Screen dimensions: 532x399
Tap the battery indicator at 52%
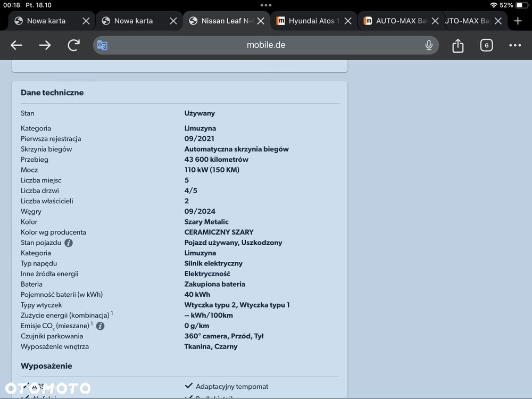click(521, 5)
